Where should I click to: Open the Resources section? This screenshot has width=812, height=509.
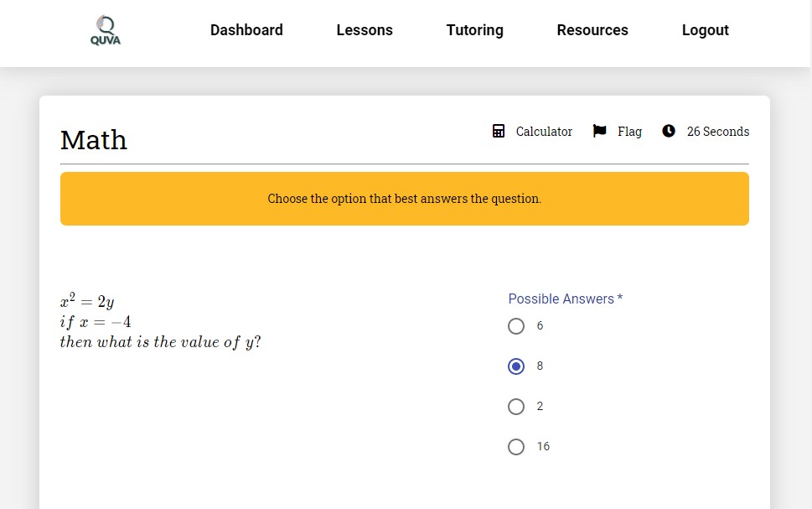pos(592,30)
